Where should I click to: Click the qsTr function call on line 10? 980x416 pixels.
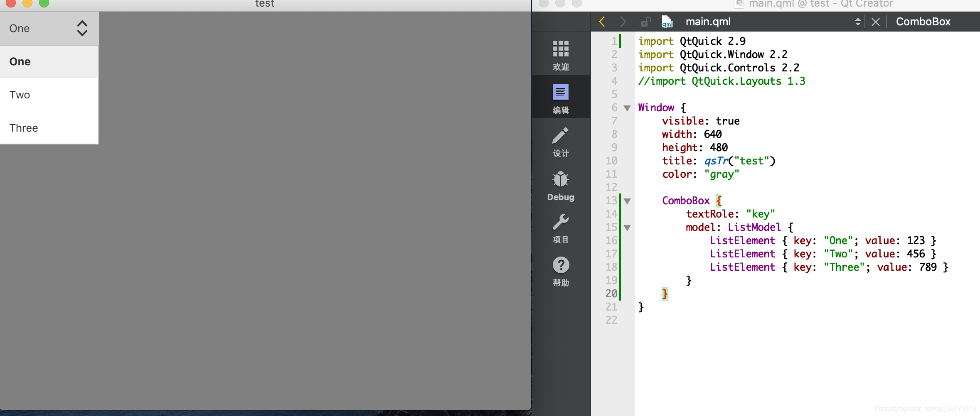[717, 161]
